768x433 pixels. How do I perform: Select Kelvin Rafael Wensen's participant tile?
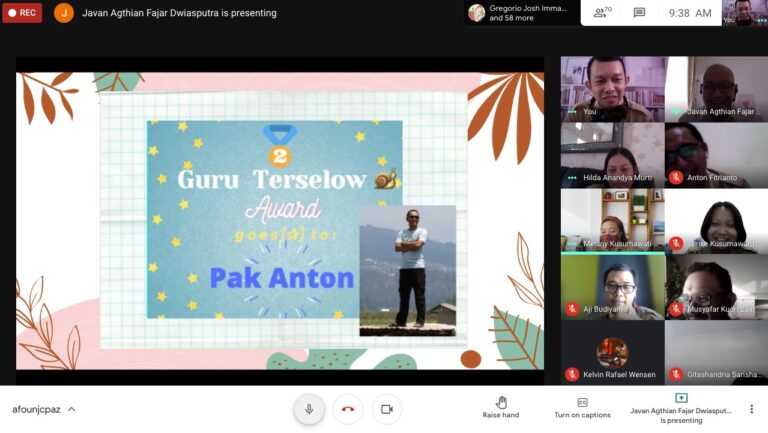tap(612, 352)
